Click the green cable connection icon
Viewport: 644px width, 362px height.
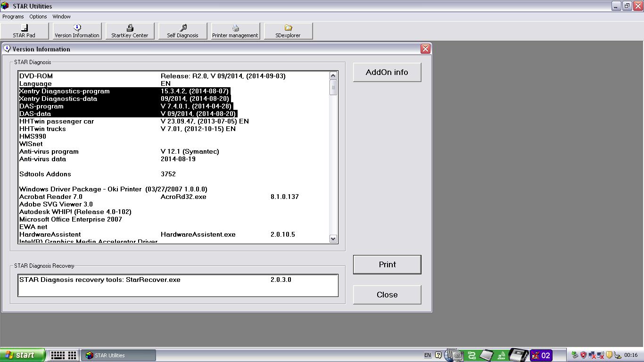coord(471,355)
